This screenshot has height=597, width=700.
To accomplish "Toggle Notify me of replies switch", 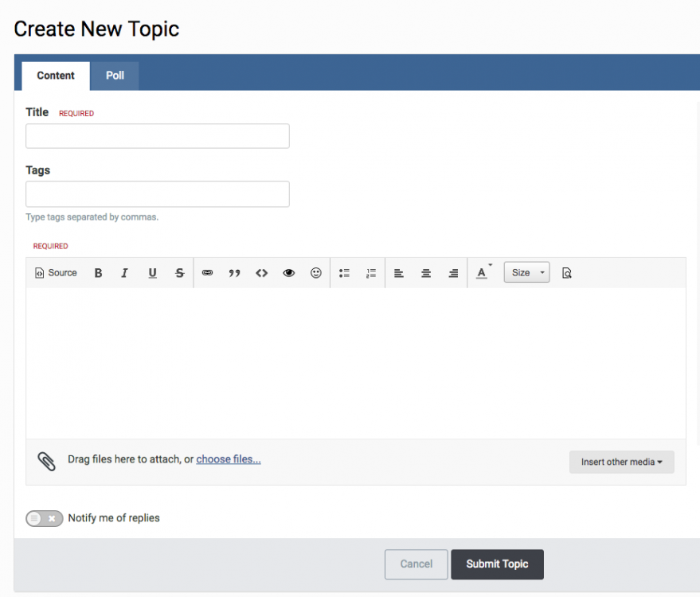I will 44,518.
